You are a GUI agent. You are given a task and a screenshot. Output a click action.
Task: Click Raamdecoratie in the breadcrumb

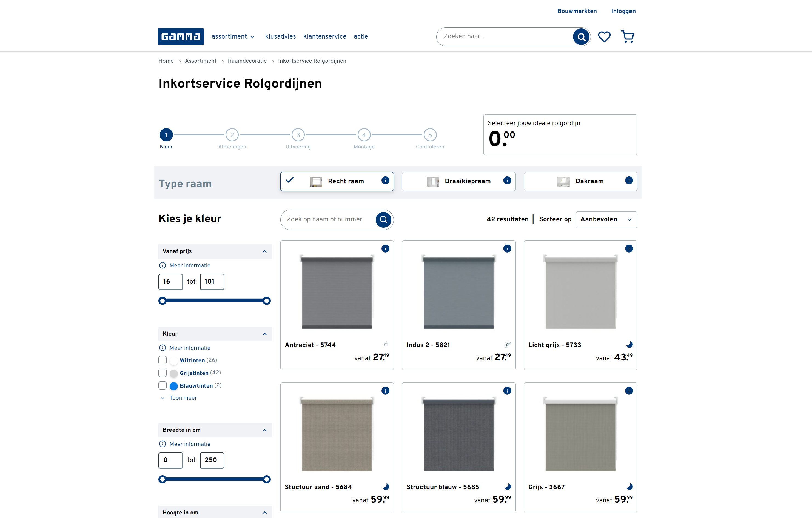[x=247, y=61]
